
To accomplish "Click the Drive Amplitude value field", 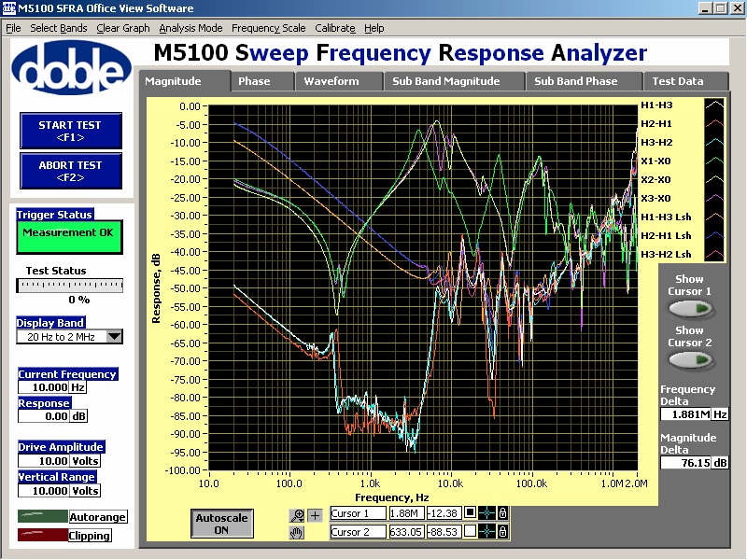I will pyautogui.click(x=43, y=461).
